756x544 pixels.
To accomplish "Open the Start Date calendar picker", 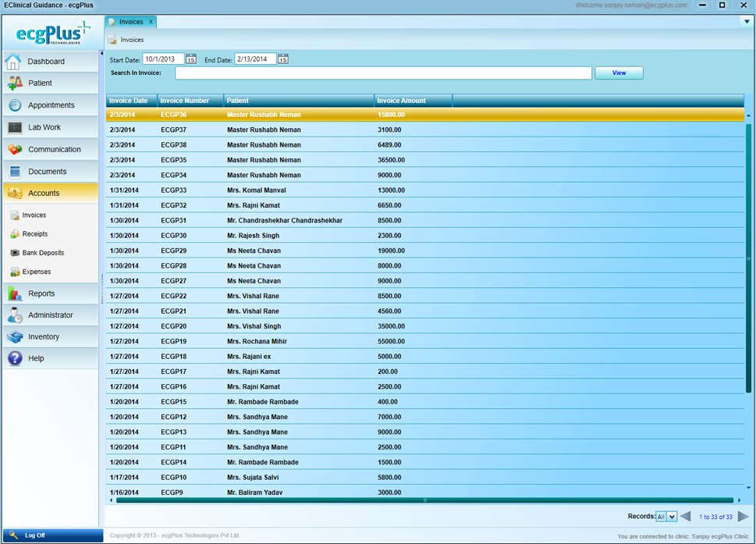I will [x=191, y=59].
